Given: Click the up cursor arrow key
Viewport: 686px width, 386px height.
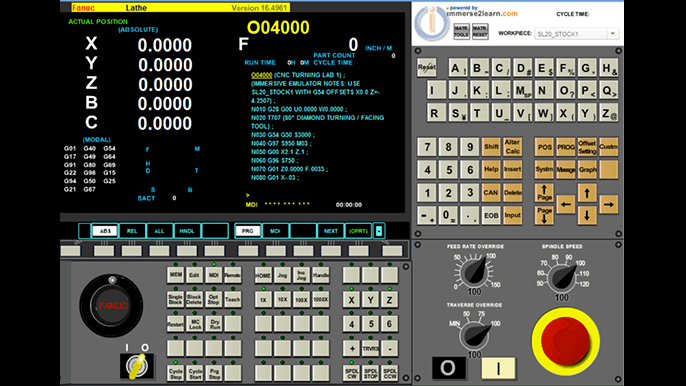Looking at the screenshot, I should click(587, 193).
